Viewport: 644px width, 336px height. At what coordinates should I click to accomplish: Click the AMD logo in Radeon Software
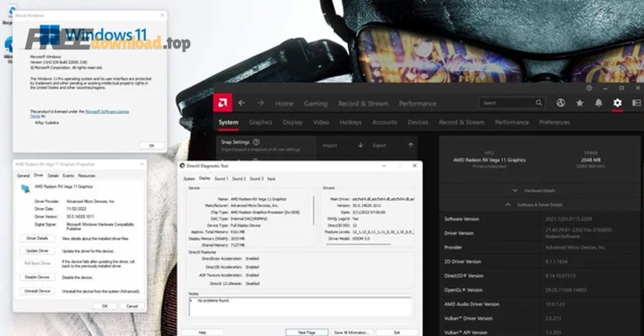point(223,103)
